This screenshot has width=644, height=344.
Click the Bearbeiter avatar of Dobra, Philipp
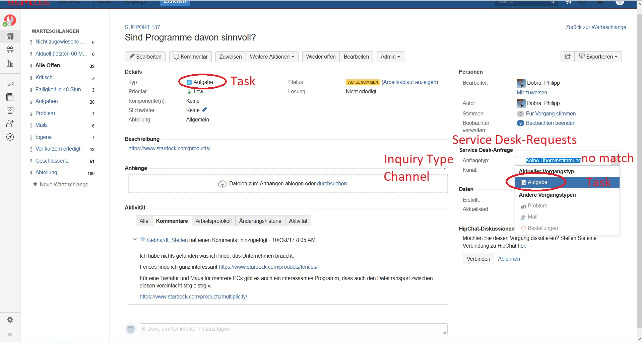(x=521, y=83)
